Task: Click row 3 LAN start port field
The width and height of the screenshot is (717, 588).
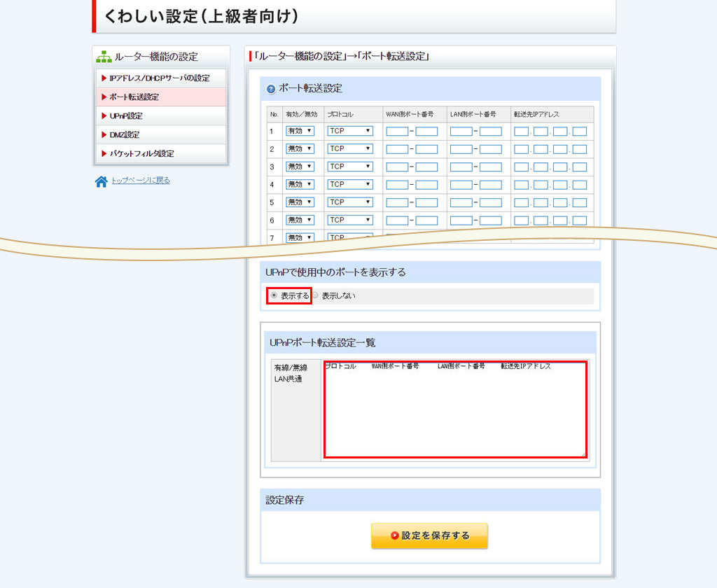Action: 461,167
